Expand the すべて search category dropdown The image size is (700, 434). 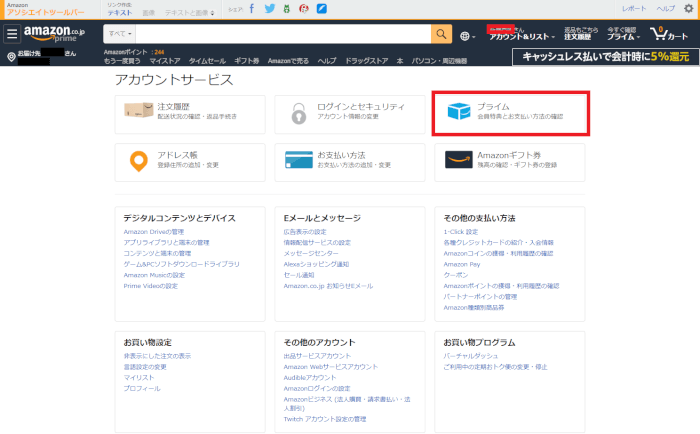click(x=123, y=35)
